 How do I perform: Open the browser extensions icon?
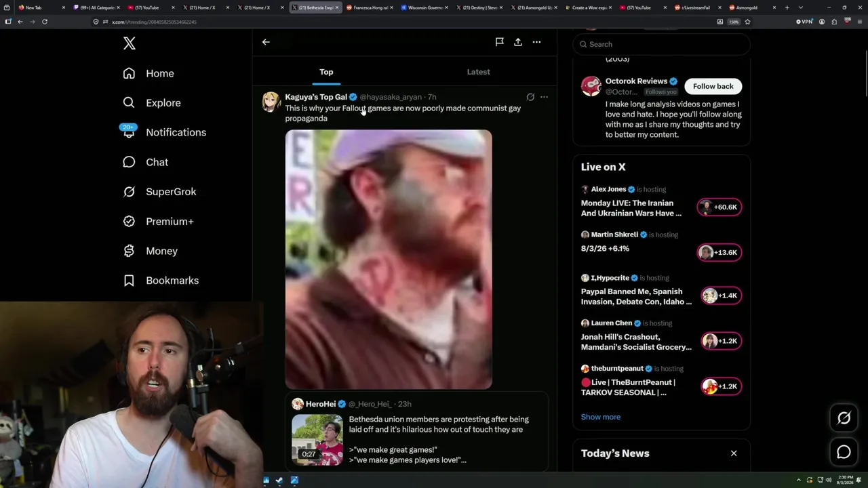click(x=834, y=22)
